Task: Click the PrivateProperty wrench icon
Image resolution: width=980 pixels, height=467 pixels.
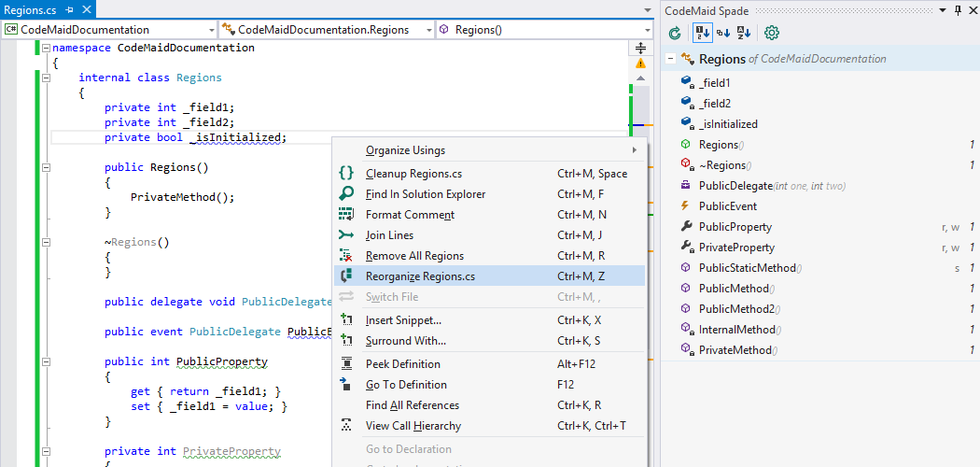Action: point(687,248)
